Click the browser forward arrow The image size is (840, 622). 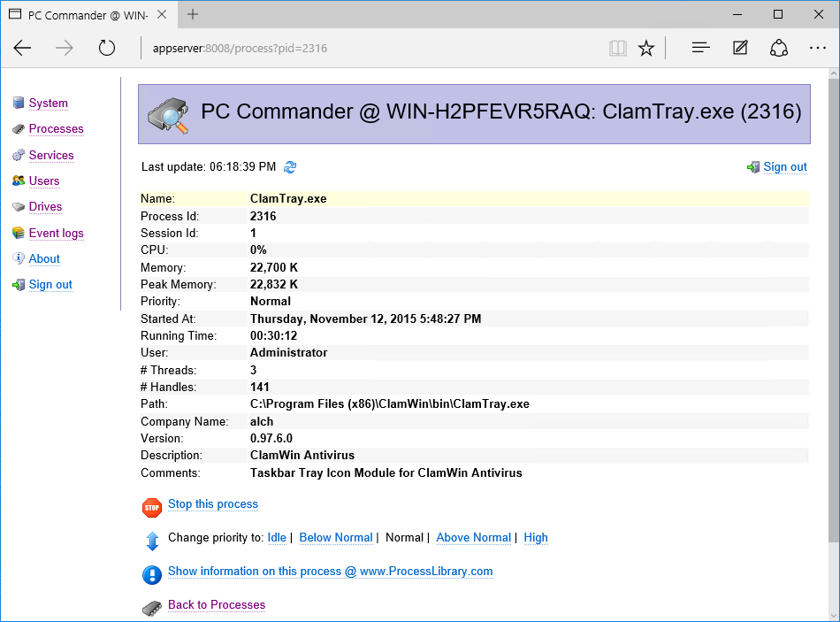[65, 49]
